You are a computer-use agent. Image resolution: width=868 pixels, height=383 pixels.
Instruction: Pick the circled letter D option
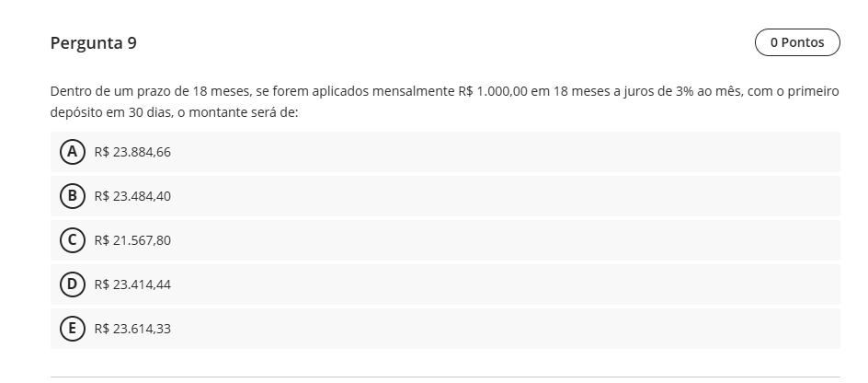coord(72,284)
